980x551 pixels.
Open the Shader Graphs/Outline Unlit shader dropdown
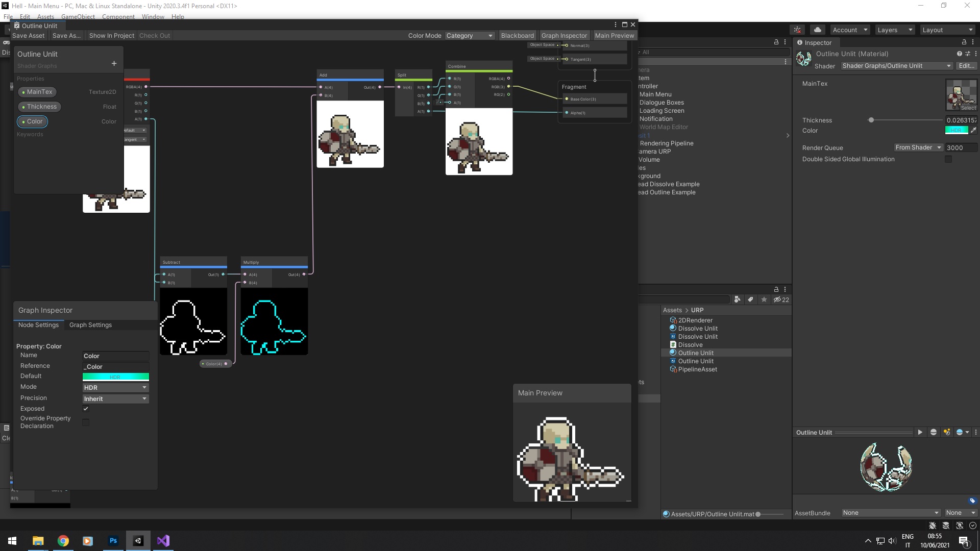click(x=896, y=66)
